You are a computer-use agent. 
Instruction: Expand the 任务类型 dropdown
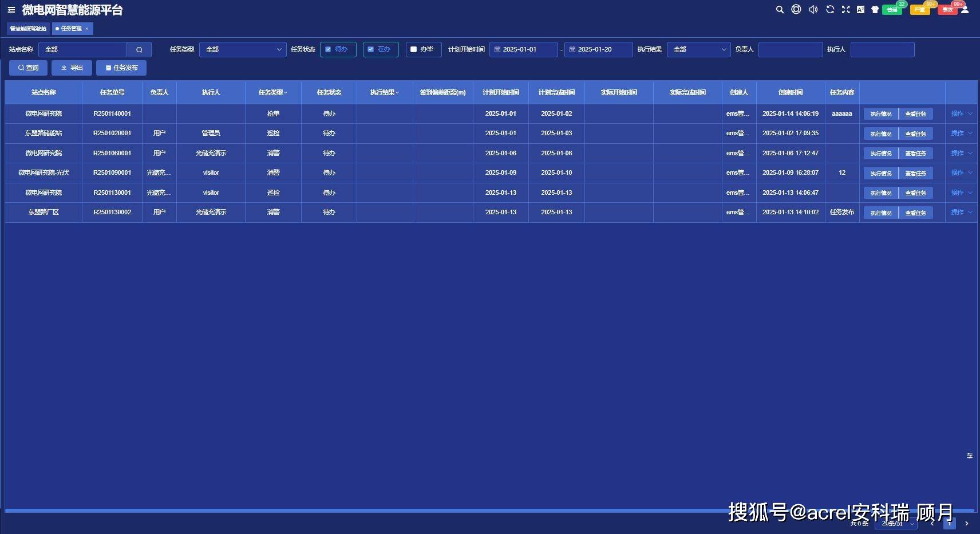coord(243,49)
